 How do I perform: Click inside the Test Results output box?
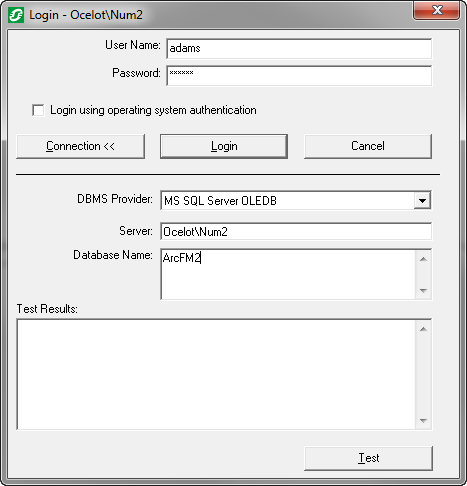point(216,374)
